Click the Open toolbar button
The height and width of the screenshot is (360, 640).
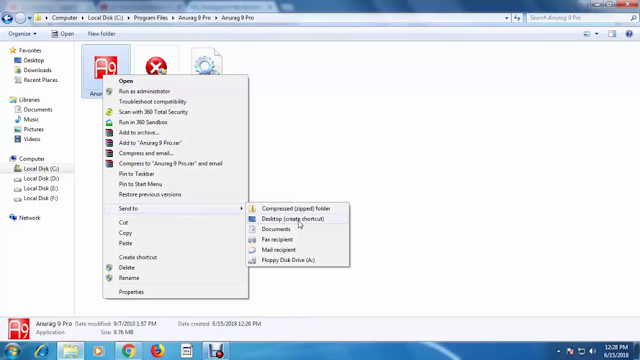63,34
